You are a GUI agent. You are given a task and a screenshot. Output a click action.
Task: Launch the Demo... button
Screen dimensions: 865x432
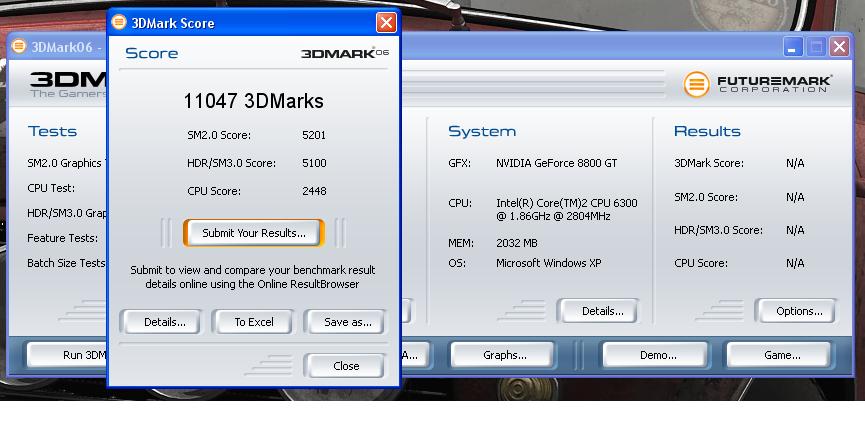(x=657, y=355)
